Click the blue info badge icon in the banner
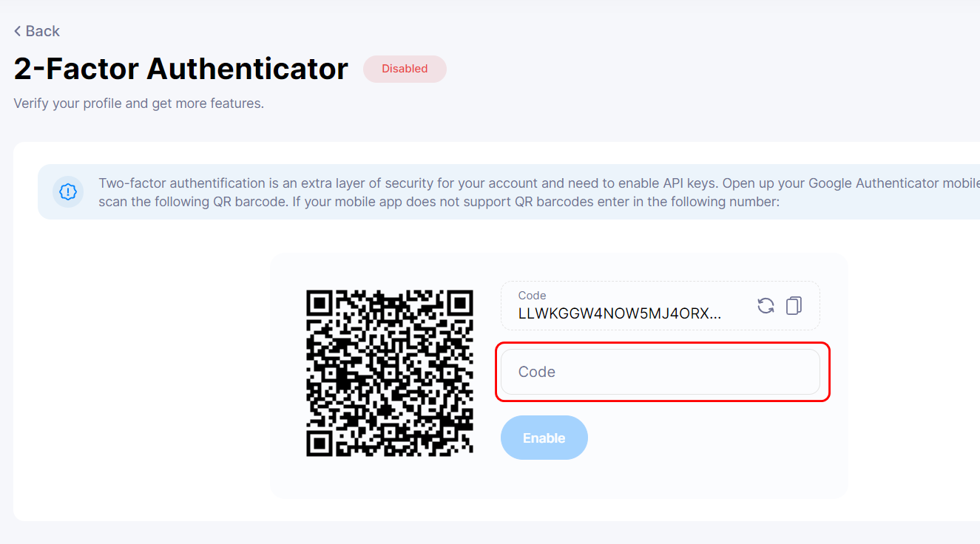Viewport: 980px width, 544px height. click(x=68, y=192)
